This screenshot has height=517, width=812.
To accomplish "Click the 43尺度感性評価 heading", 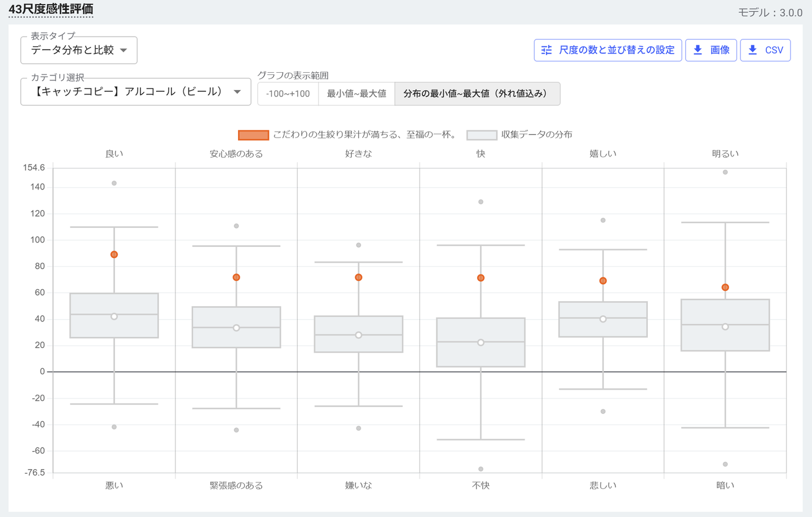I will pos(51,10).
